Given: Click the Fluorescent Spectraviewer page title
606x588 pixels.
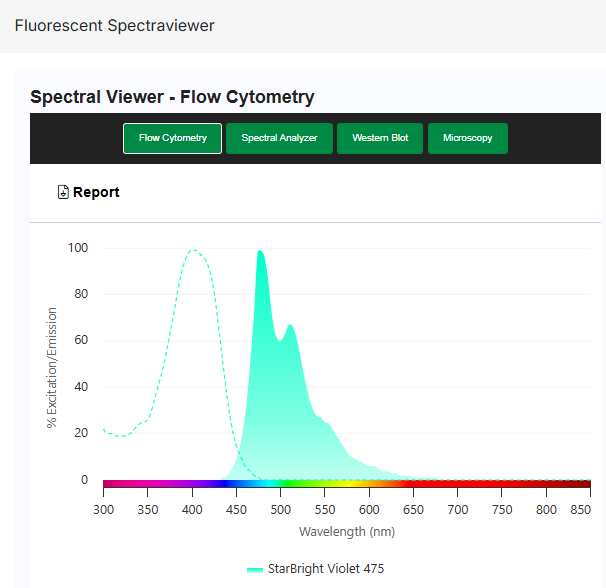Looking at the screenshot, I should [x=114, y=25].
